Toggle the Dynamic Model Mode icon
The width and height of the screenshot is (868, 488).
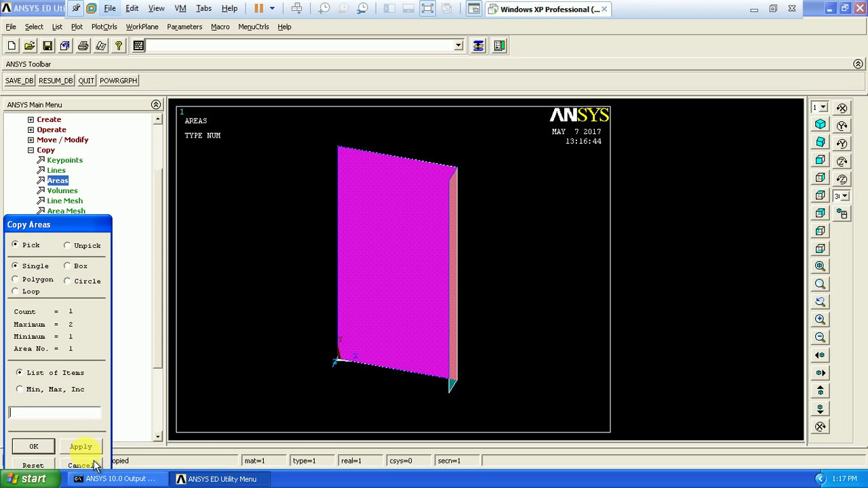[842, 213]
